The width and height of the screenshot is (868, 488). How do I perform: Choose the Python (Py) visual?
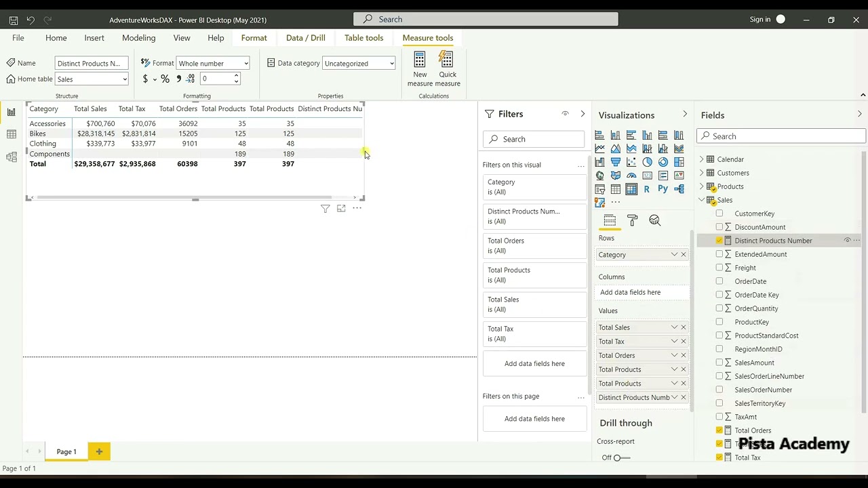[x=663, y=189]
